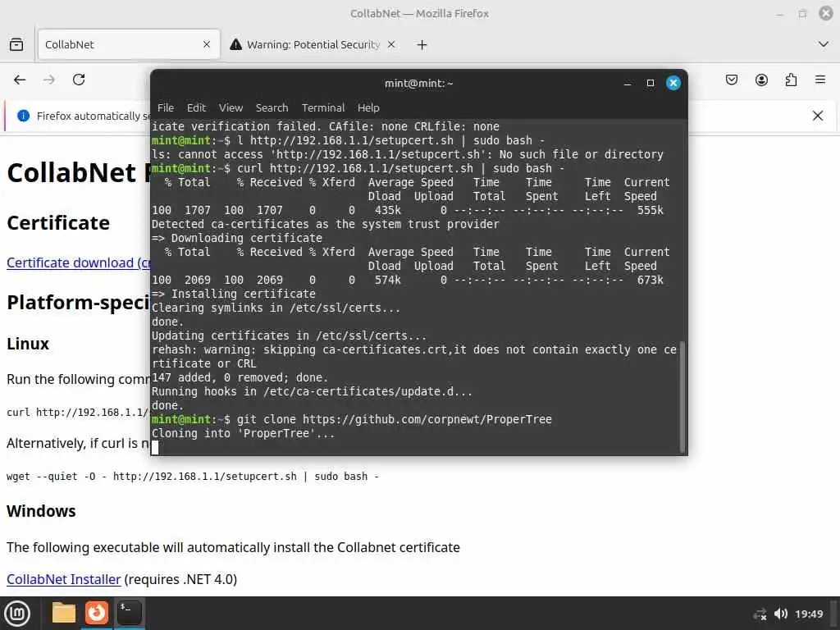Activate Firefox from the taskbar
The height and width of the screenshot is (630, 840).
(x=97, y=613)
